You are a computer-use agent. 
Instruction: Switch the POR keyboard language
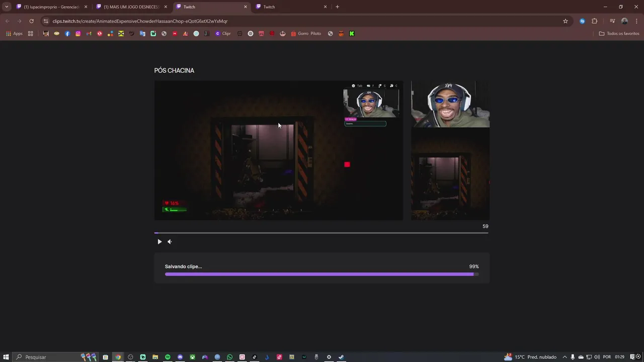click(x=607, y=357)
